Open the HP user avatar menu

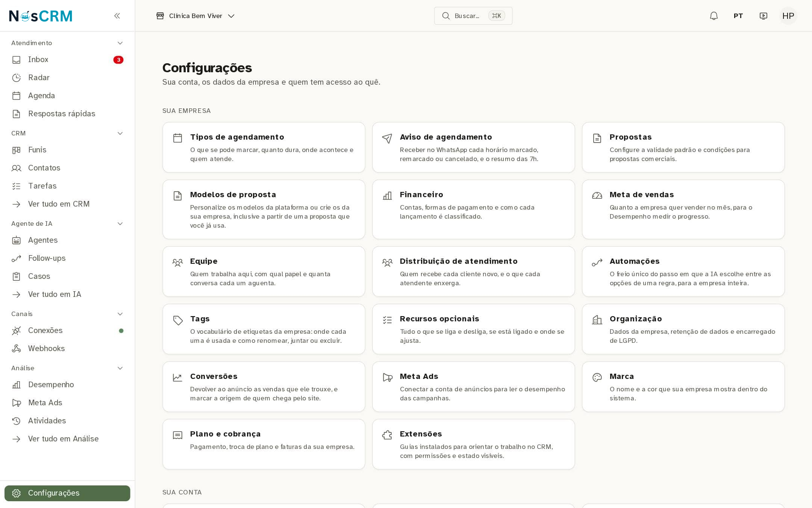click(x=788, y=16)
